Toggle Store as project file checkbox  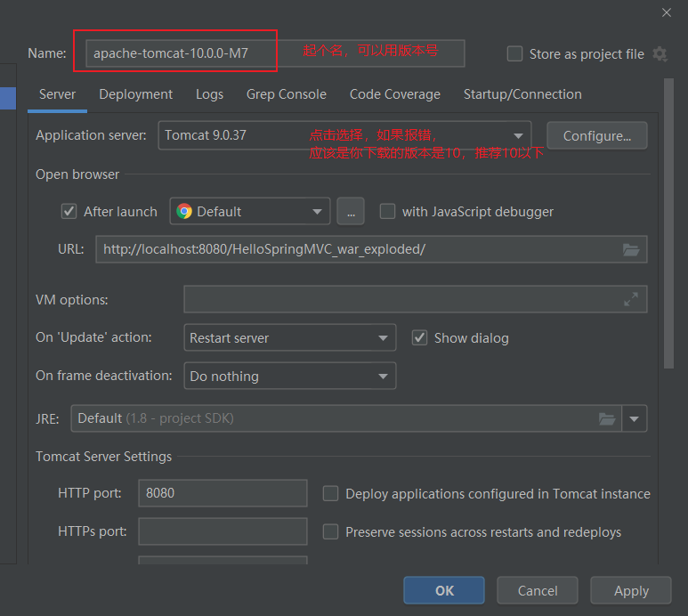click(x=514, y=54)
